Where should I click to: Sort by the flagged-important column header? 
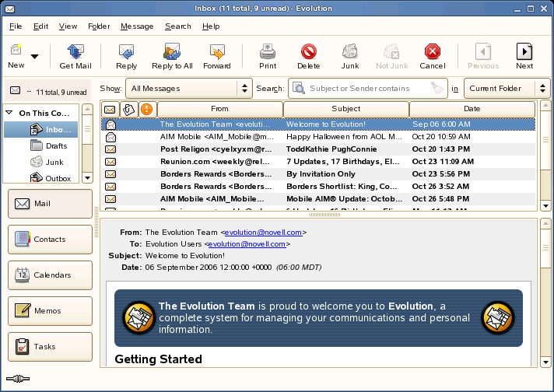(146, 109)
